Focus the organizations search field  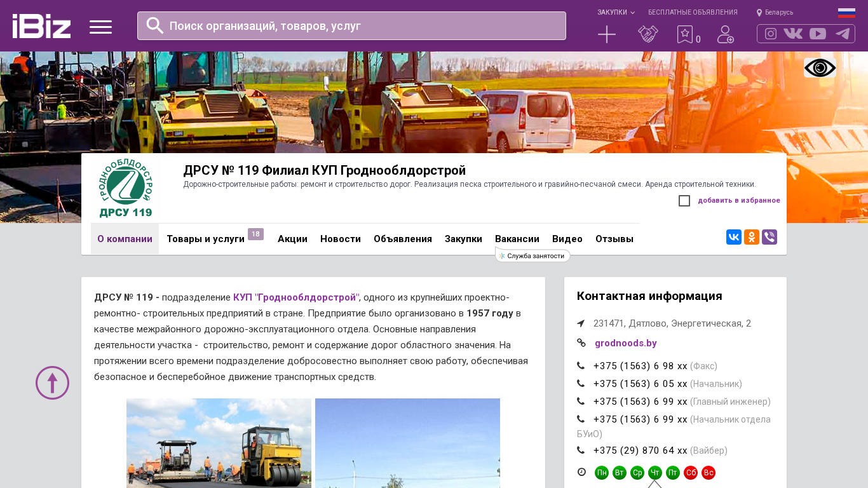tap(351, 26)
